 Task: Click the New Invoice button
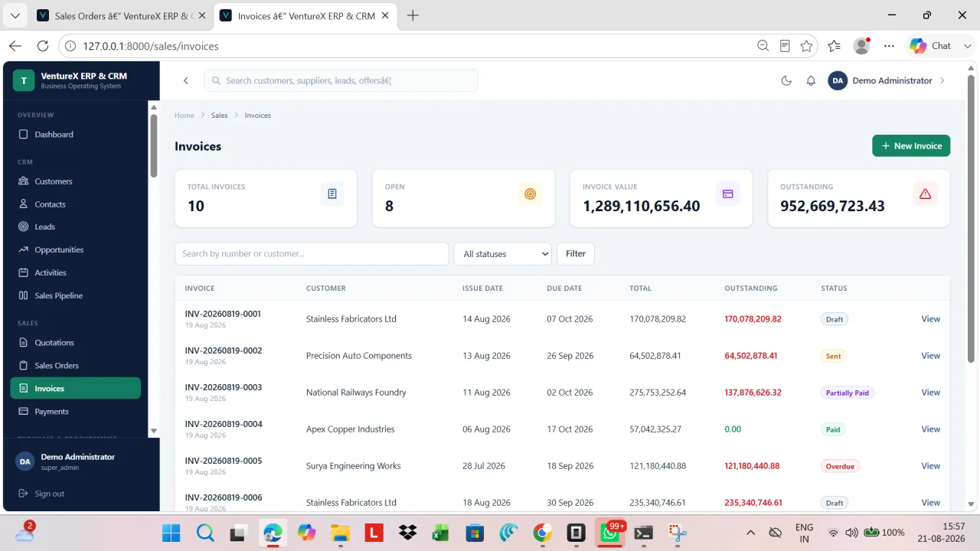[911, 145]
